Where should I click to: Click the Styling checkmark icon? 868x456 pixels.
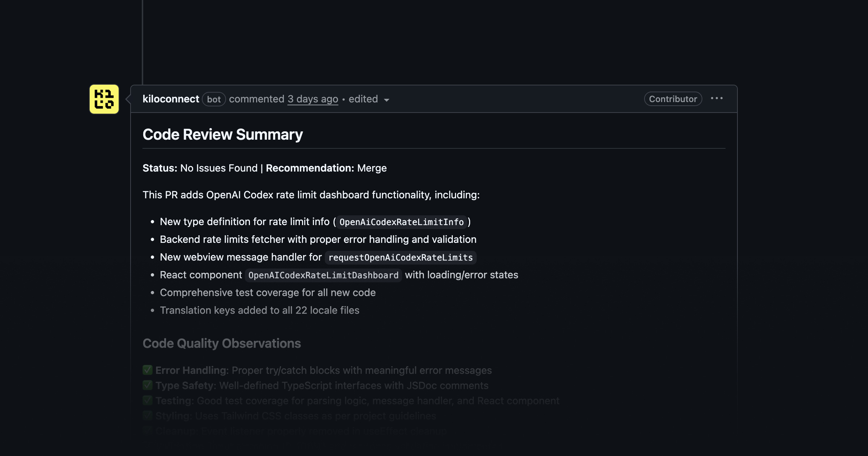point(147,415)
